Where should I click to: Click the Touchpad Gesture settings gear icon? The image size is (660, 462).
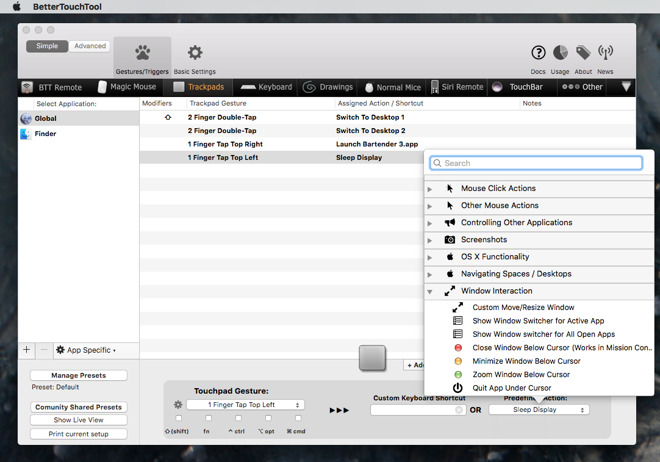[x=178, y=405]
